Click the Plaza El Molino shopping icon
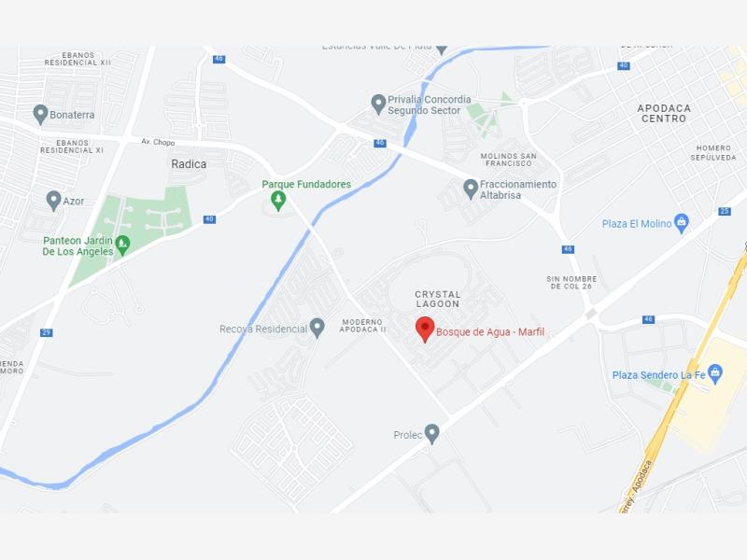The width and height of the screenshot is (747, 560). click(682, 223)
